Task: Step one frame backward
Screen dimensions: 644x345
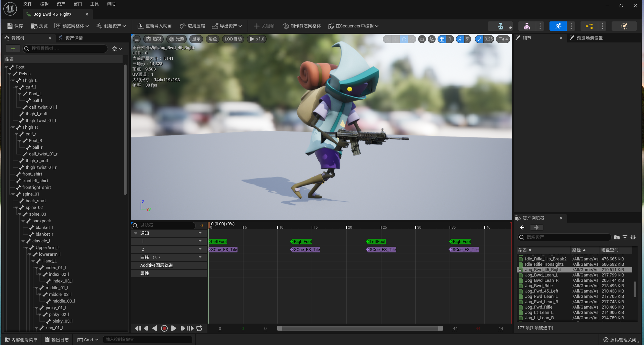Action: pos(146,328)
